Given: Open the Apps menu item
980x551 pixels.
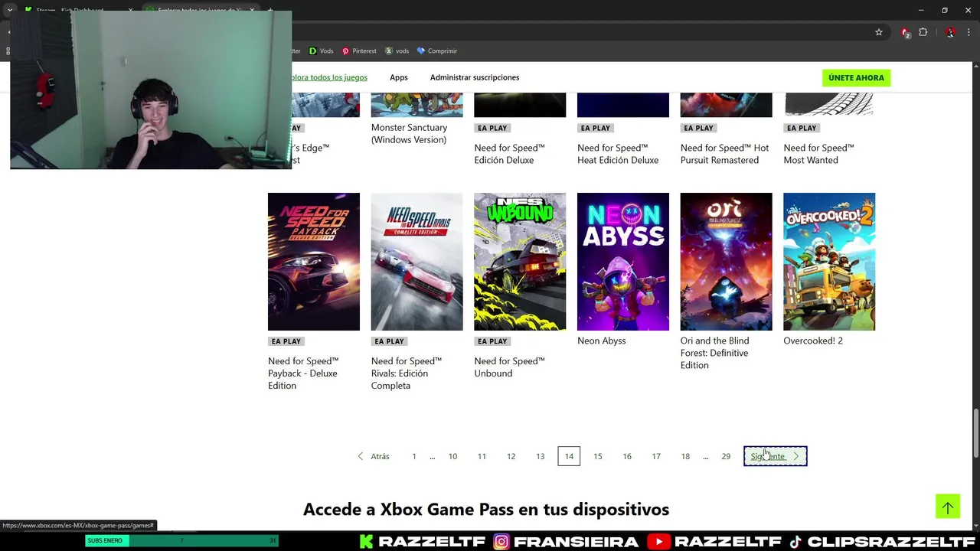Looking at the screenshot, I should point(399,77).
